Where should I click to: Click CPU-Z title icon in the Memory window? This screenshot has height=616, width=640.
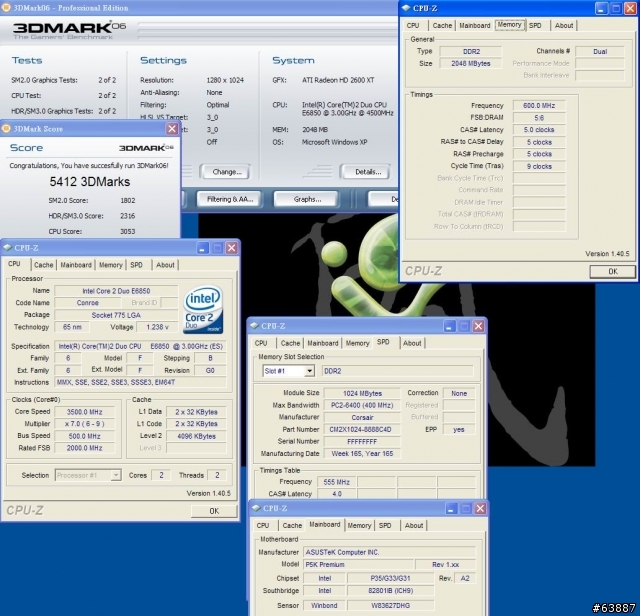[406, 8]
